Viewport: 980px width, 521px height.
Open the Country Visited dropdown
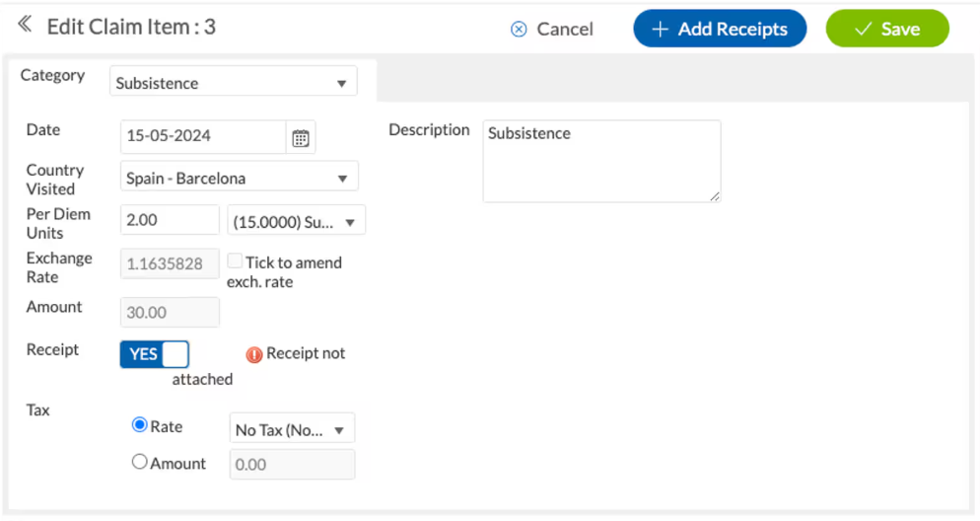pyautogui.click(x=240, y=177)
